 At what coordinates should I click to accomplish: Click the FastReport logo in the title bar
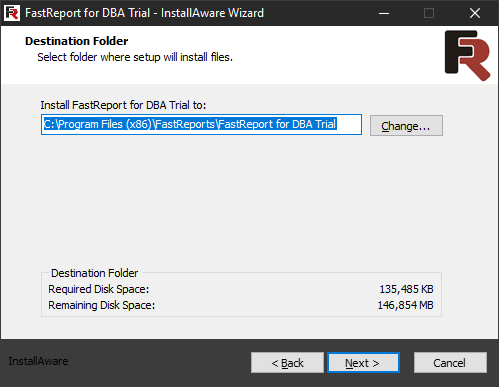tap(12, 13)
